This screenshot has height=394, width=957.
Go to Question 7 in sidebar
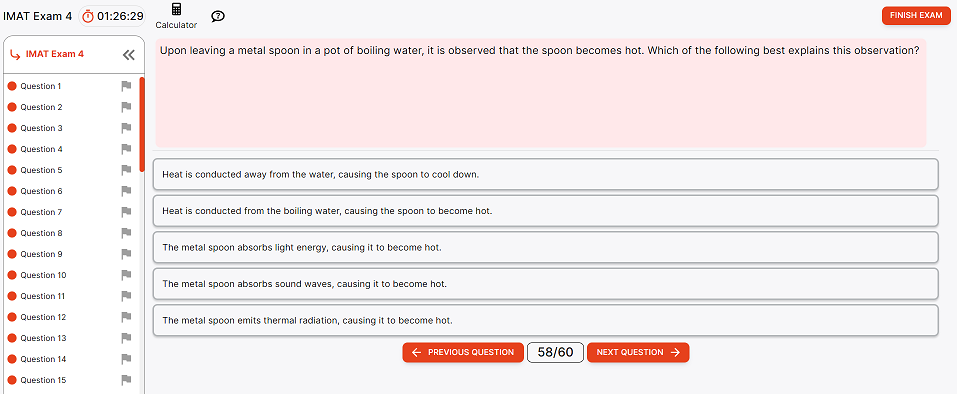(x=41, y=212)
